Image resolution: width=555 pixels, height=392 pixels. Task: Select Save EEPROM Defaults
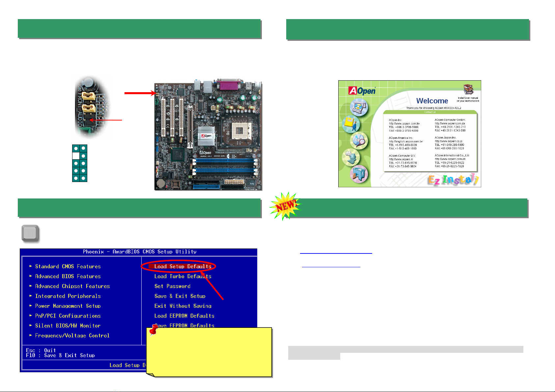tap(184, 325)
